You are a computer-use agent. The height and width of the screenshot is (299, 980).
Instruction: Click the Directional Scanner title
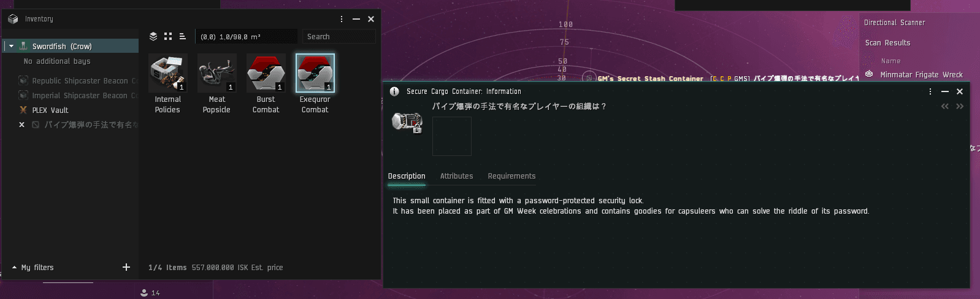coord(894,23)
